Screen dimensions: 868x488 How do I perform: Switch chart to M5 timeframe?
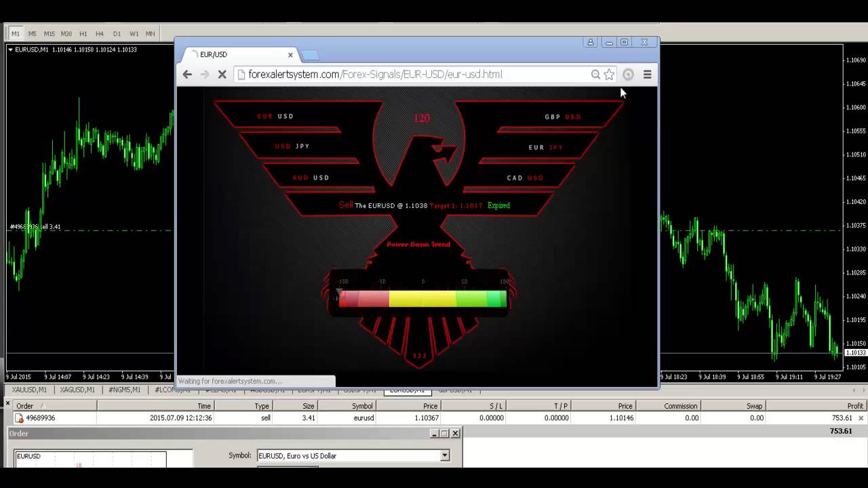point(32,33)
